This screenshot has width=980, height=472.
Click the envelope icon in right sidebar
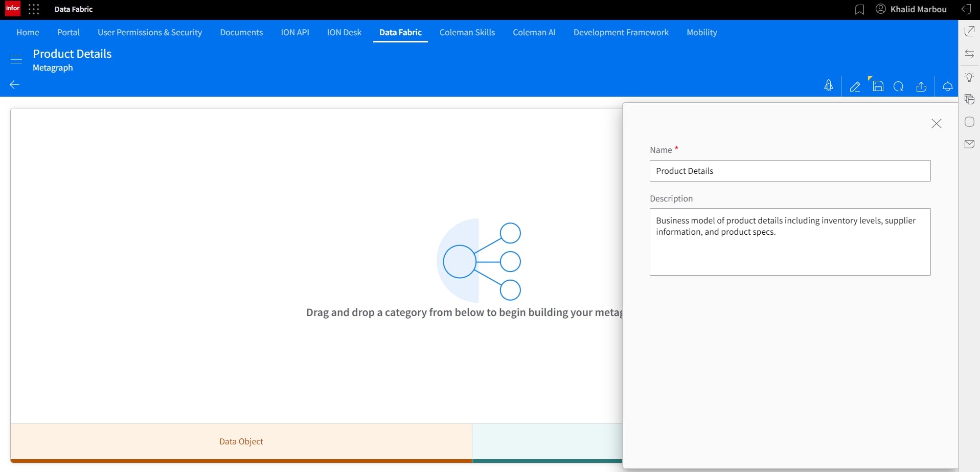click(x=969, y=144)
